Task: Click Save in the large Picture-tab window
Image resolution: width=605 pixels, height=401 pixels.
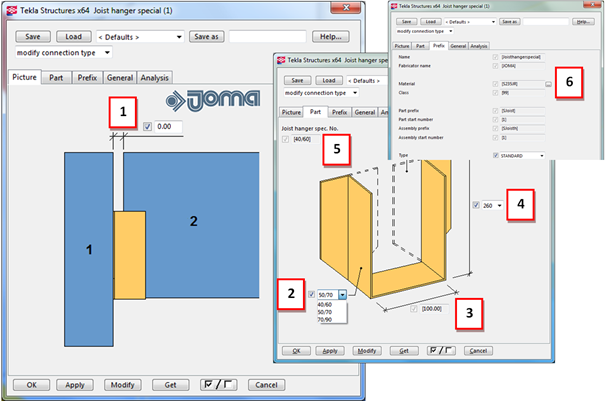Action: [x=33, y=37]
